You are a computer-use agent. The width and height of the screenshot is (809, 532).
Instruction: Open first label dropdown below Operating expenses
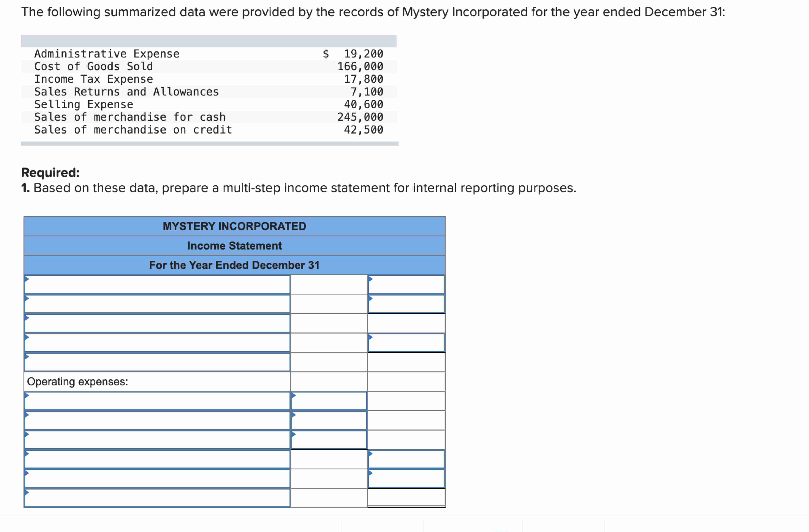coord(157,401)
